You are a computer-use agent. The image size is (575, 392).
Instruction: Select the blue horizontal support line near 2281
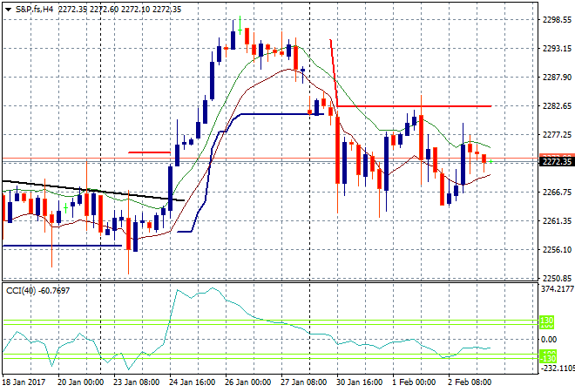[282, 114]
